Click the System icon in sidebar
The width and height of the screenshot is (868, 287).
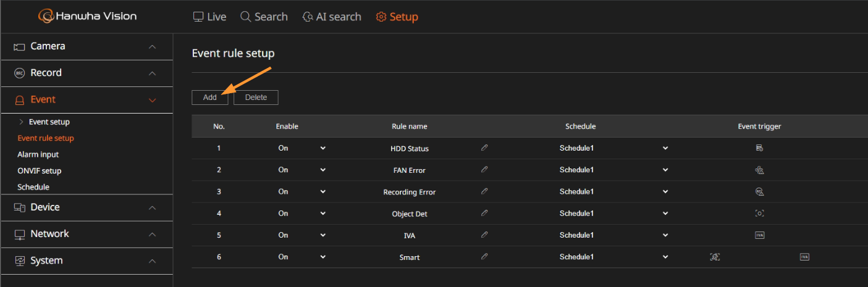tap(19, 261)
